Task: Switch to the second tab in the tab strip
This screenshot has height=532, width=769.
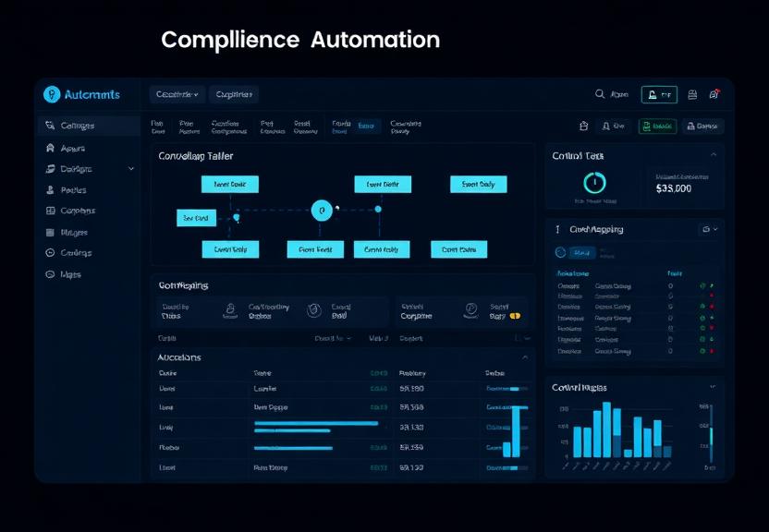Action: click(189, 127)
